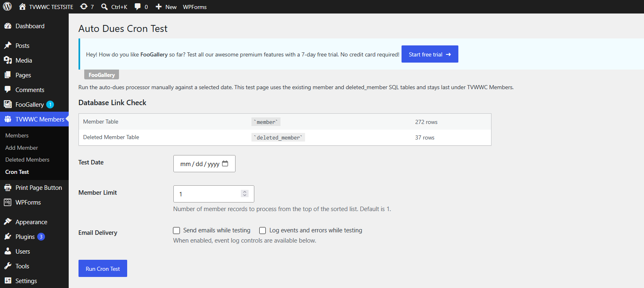The height and width of the screenshot is (288, 644).
Task: Enable Send emails while testing checkbox
Action: click(177, 230)
